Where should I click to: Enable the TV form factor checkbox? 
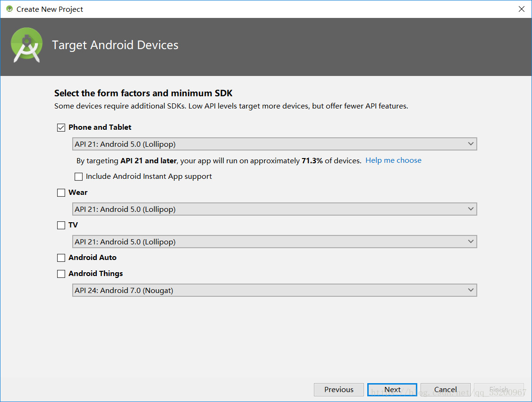coord(61,225)
